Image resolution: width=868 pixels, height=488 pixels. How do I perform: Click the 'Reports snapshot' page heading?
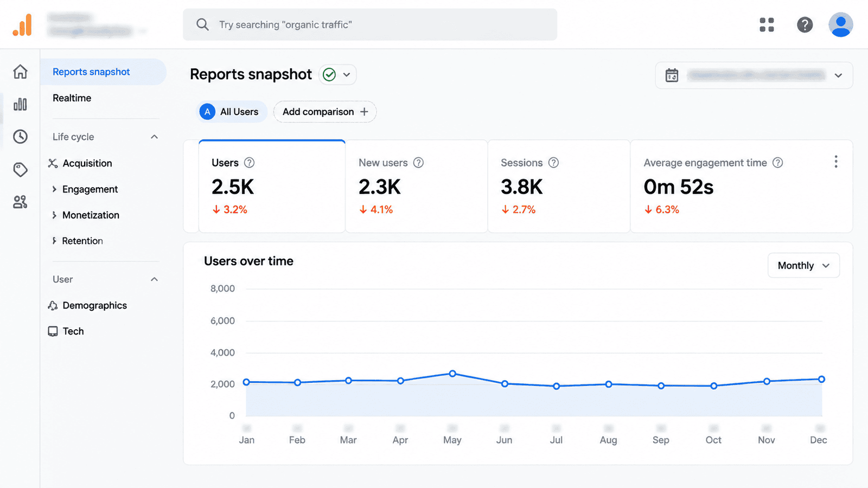point(251,74)
